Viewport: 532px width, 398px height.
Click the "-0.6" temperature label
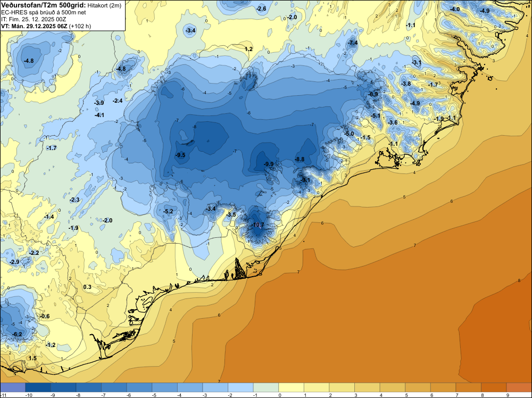pos(45,316)
